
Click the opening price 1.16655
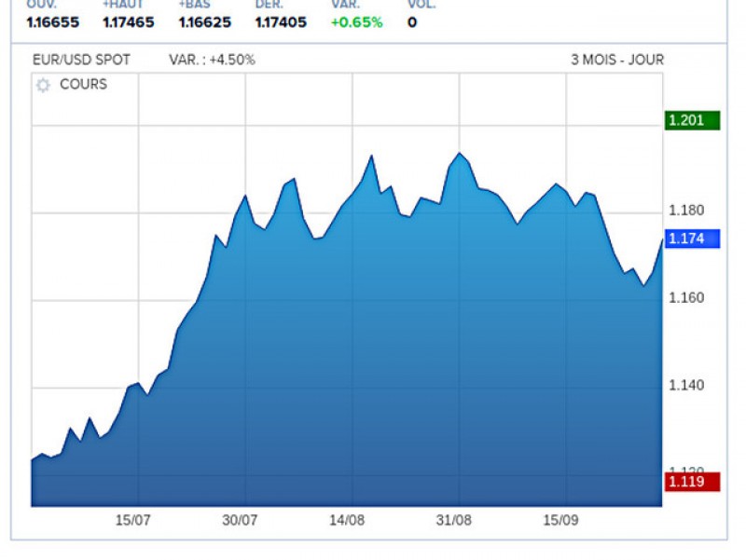click(53, 22)
